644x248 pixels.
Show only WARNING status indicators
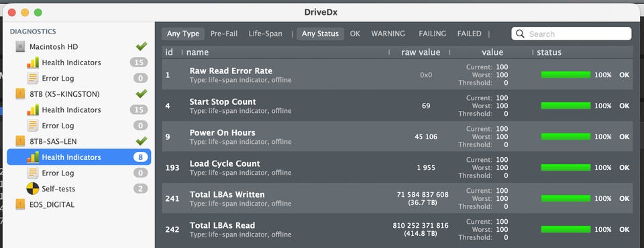388,34
